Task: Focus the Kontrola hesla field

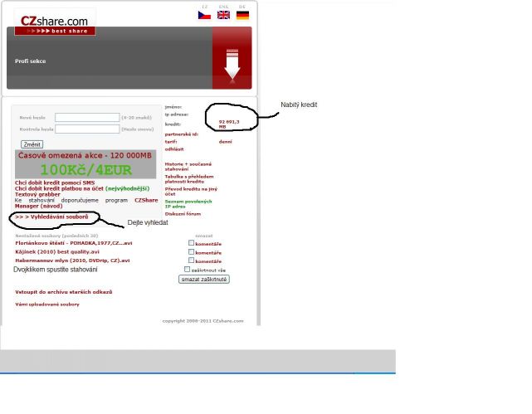Action: (x=87, y=129)
